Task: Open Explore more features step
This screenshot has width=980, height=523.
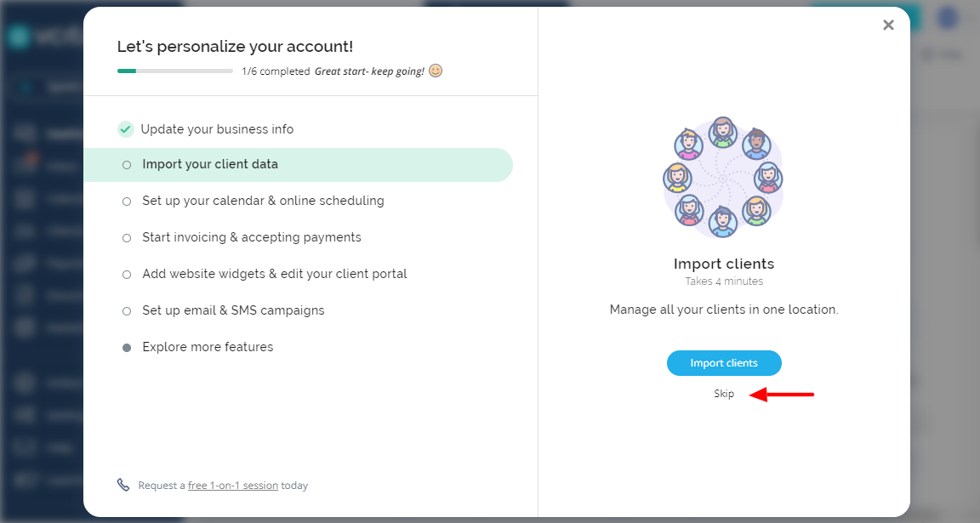Action: point(208,347)
